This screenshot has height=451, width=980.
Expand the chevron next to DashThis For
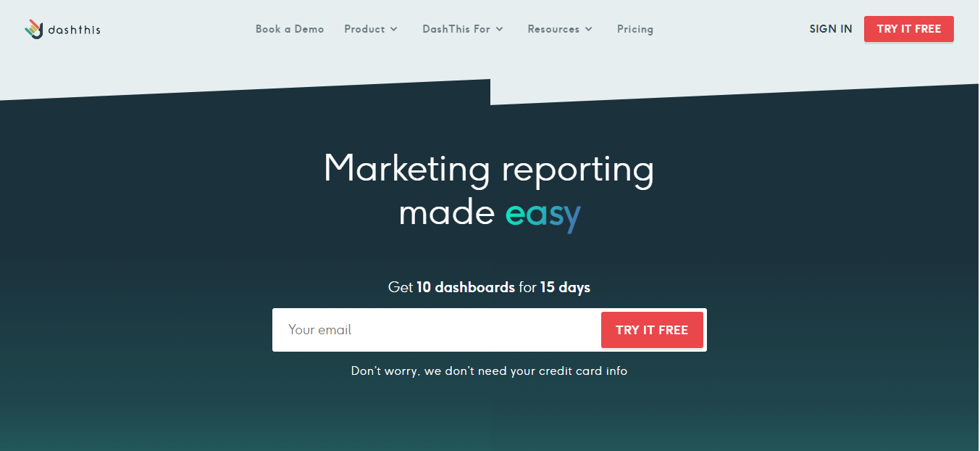click(x=500, y=29)
